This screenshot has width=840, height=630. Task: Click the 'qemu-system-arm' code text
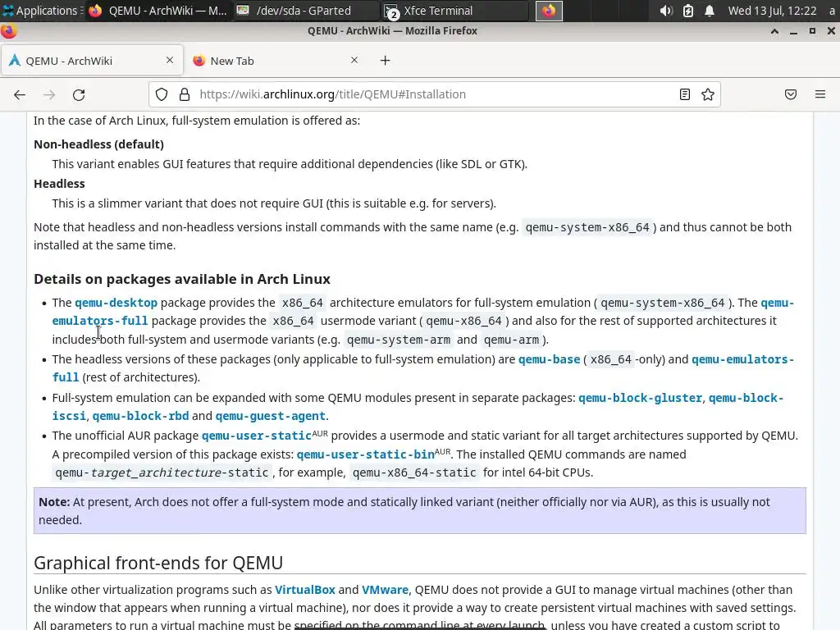click(399, 340)
